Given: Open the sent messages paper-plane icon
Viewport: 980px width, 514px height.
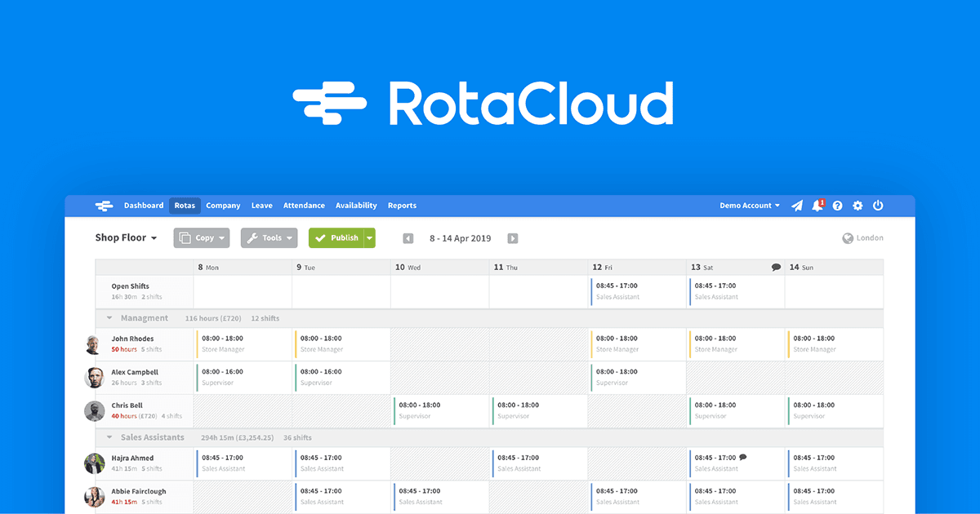Looking at the screenshot, I should coord(797,206).
